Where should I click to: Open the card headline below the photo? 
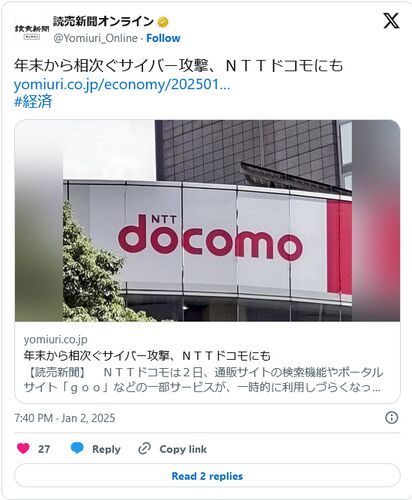(147, 356)
